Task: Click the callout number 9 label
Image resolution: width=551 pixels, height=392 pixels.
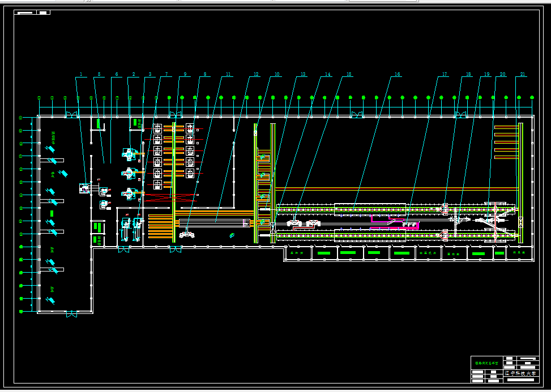Action: [x=185, y=75]
